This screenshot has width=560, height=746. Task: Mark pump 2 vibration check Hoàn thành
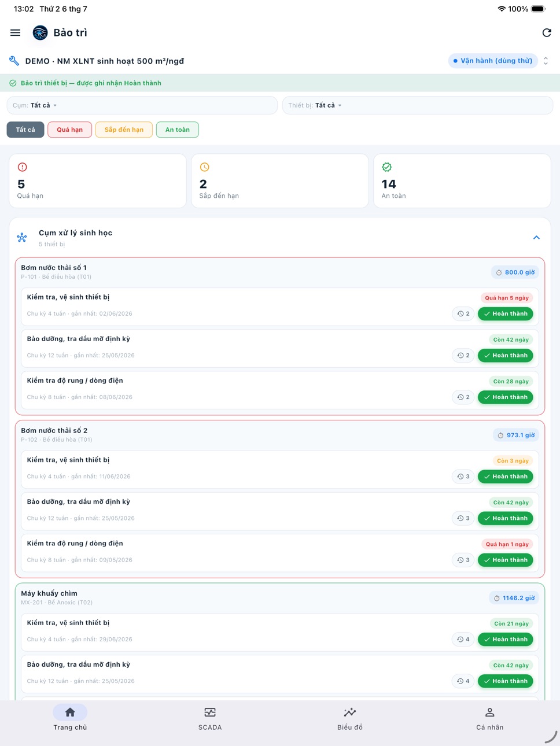click(506, 560)
